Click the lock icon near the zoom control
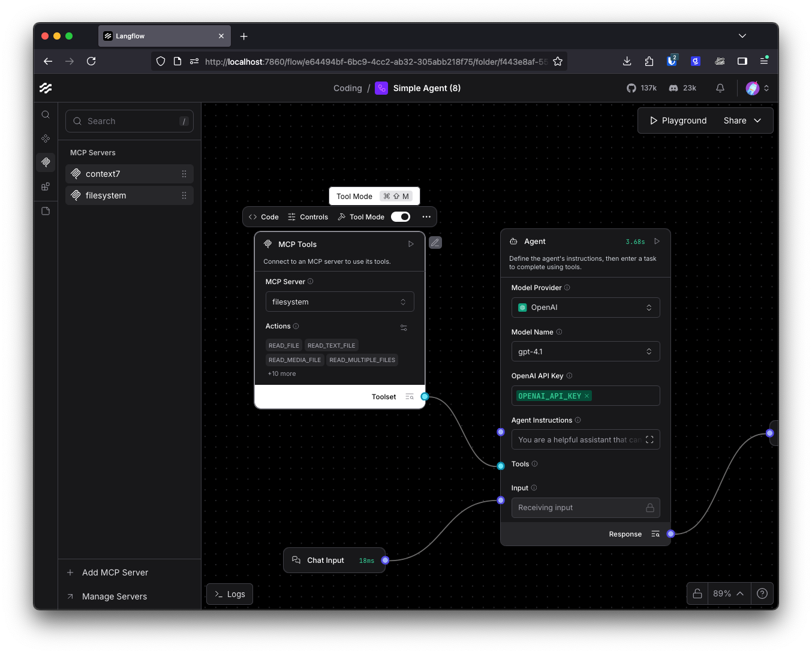Screen dimensions: 812x654 (x=697, y=593)
